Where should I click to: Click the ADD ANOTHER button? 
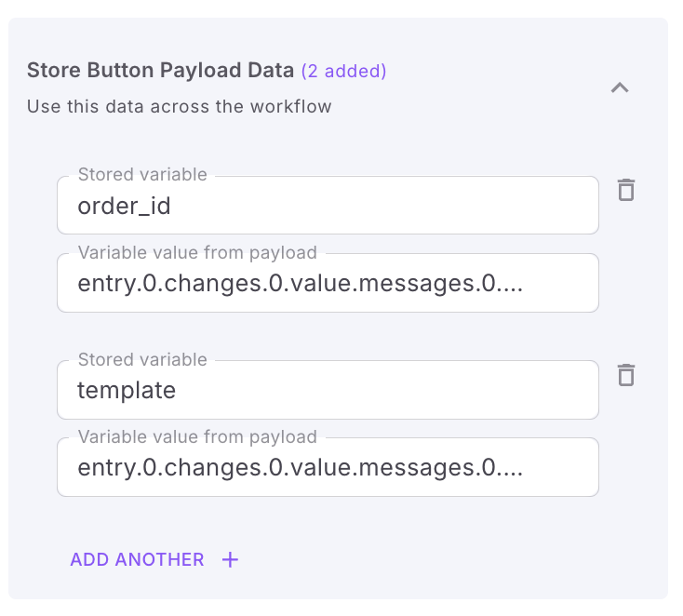point(137,559)
